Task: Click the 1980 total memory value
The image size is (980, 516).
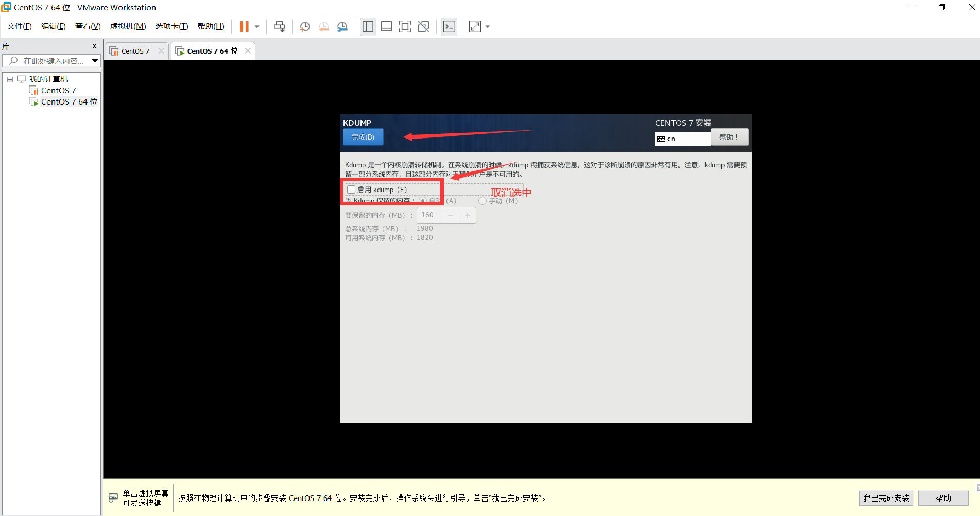Action: [425, 228]
